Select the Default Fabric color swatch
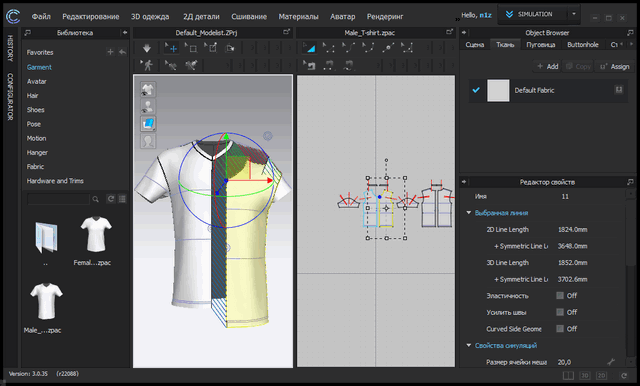Viewport: 640px width, 386px height. (498, 91)
